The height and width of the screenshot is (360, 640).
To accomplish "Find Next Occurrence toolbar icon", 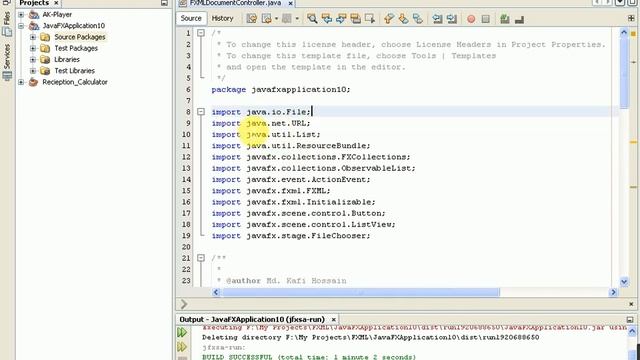I will pyautogui.click(x=341, y=19).
